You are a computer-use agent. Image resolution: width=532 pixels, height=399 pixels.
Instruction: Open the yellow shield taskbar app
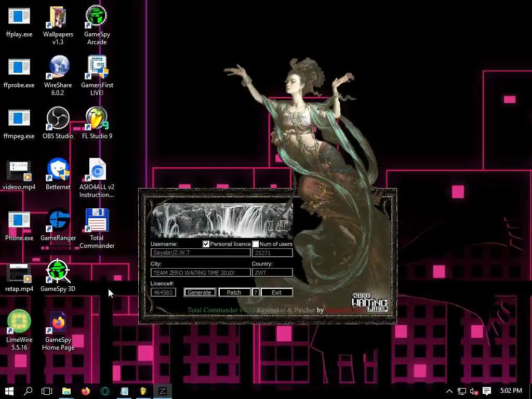143,391
